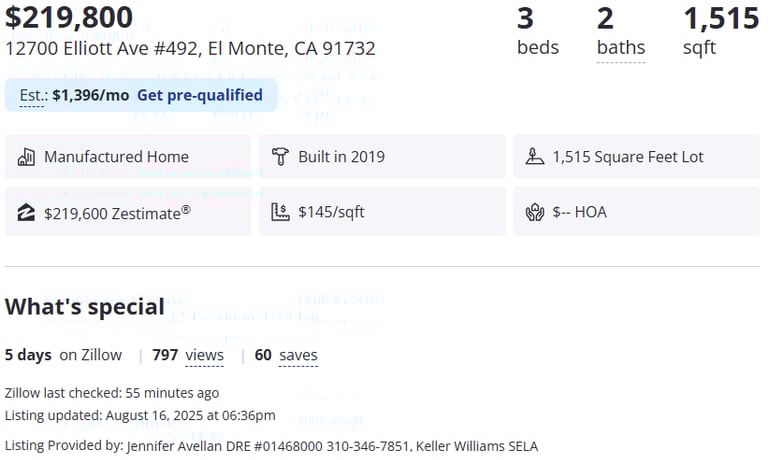Viewport: 768px width, 460px height.
Task: Click the underlined saves label
Action: (298, 355)
